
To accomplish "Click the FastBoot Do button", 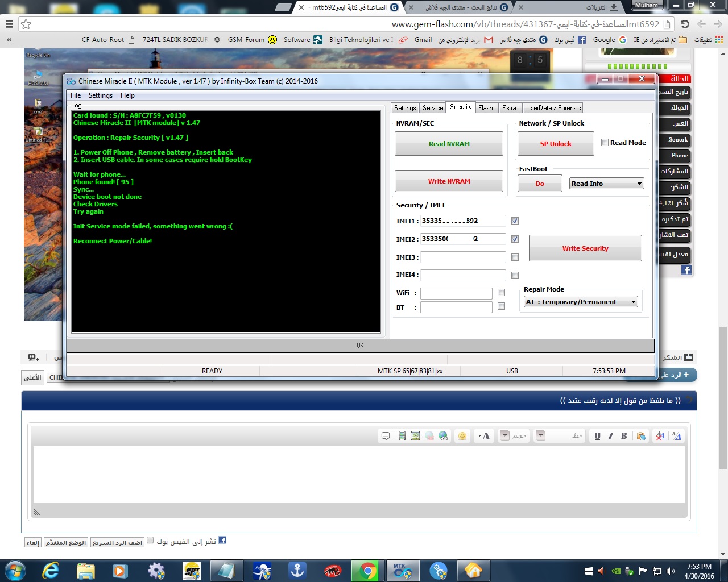I will 540,184.
